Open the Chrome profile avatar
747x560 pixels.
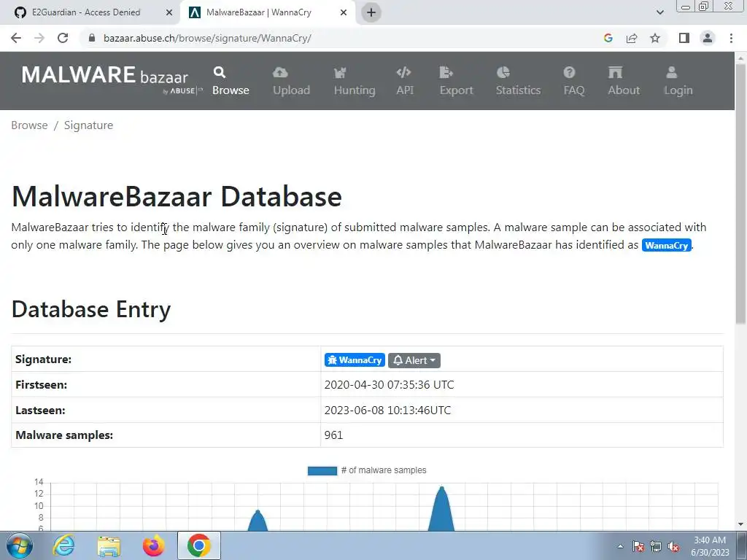[708, 38]
